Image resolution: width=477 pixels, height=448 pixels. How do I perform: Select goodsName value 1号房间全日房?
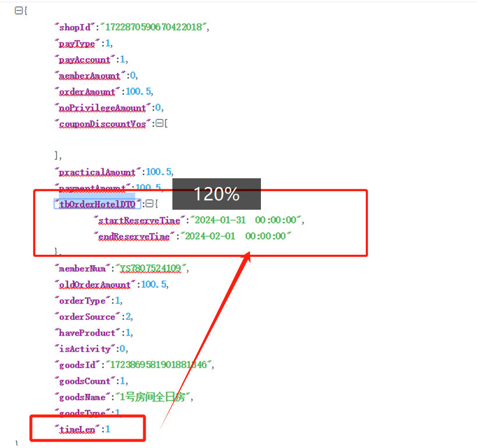point(153,397)
